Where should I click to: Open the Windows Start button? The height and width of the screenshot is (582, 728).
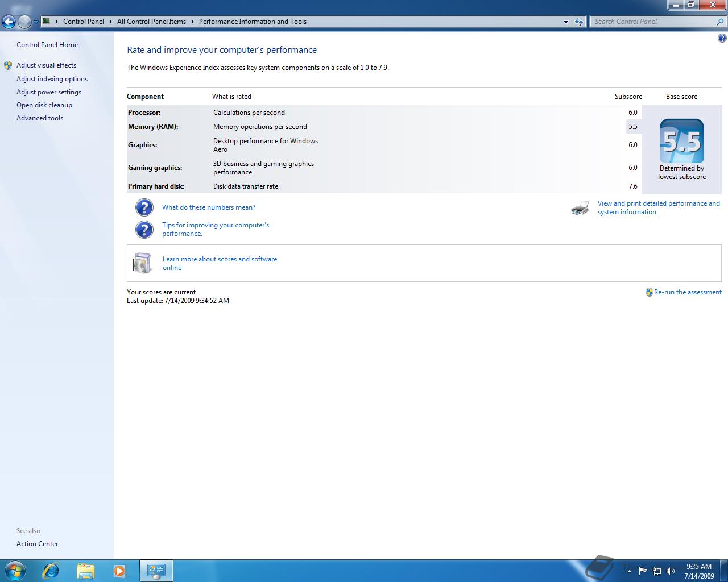point(15,571)
